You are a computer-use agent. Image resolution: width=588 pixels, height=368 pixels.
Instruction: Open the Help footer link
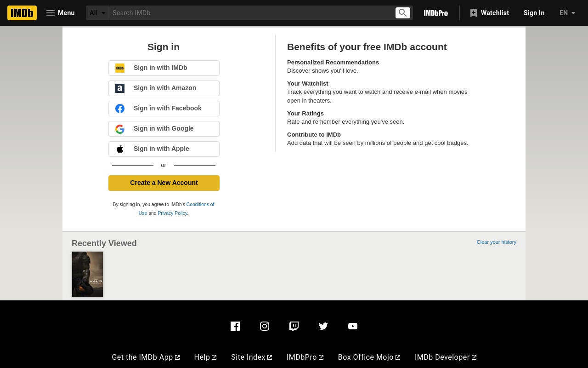205,357
